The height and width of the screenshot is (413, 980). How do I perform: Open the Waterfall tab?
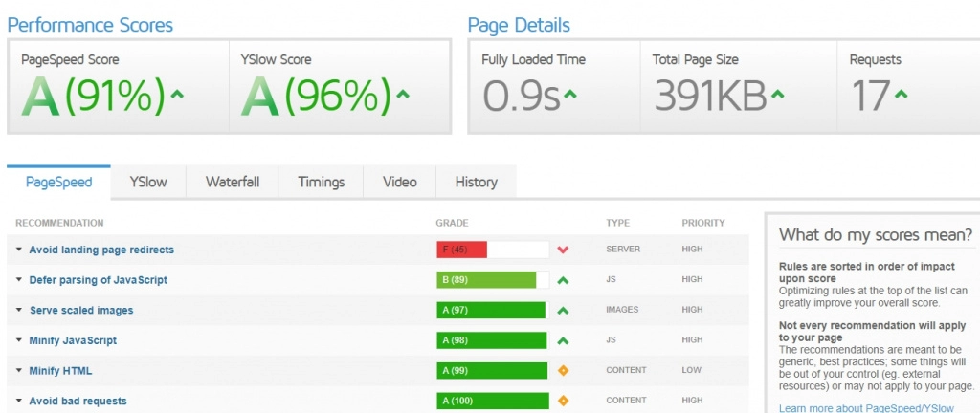[x=232, y=182]
